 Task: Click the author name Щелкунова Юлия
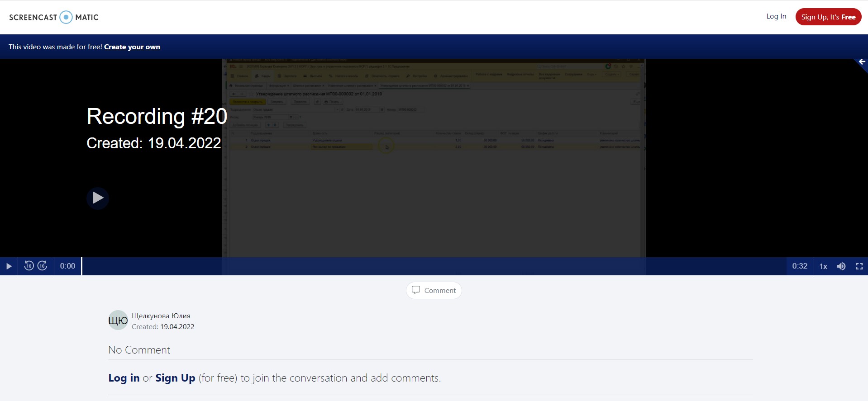161,316
